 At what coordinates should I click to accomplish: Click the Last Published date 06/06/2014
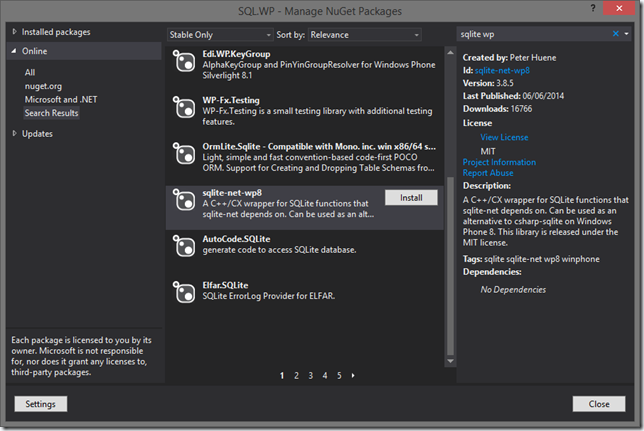(543, 96)
